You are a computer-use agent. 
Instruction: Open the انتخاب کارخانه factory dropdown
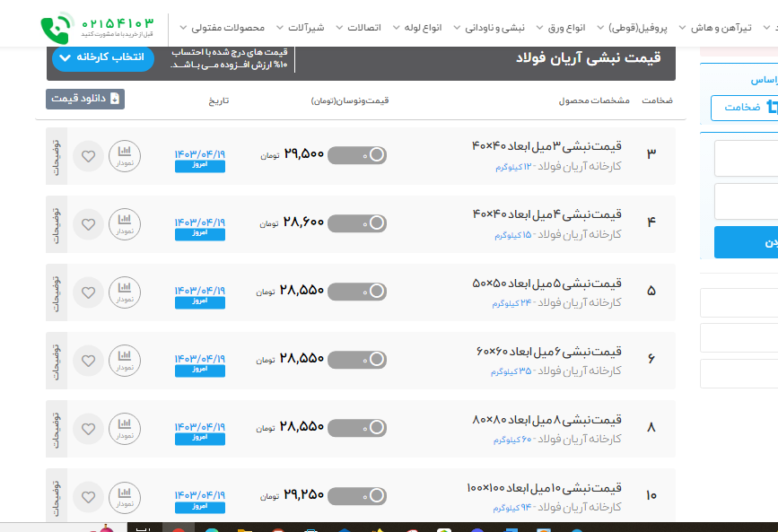click(x=103, y=57)
